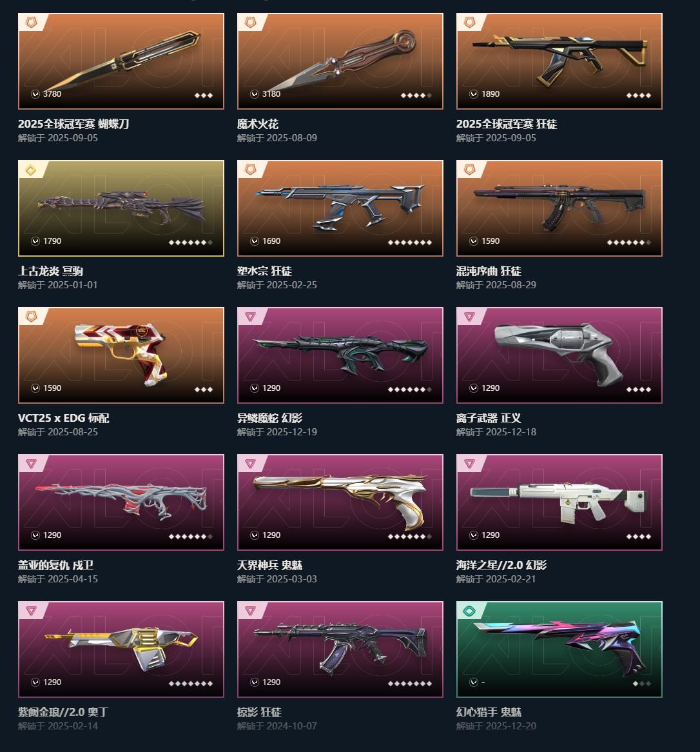Click the gold tier badge on 上古龙炎 冥驹
This screenshot has width=700, height=752.
(31, 170)
